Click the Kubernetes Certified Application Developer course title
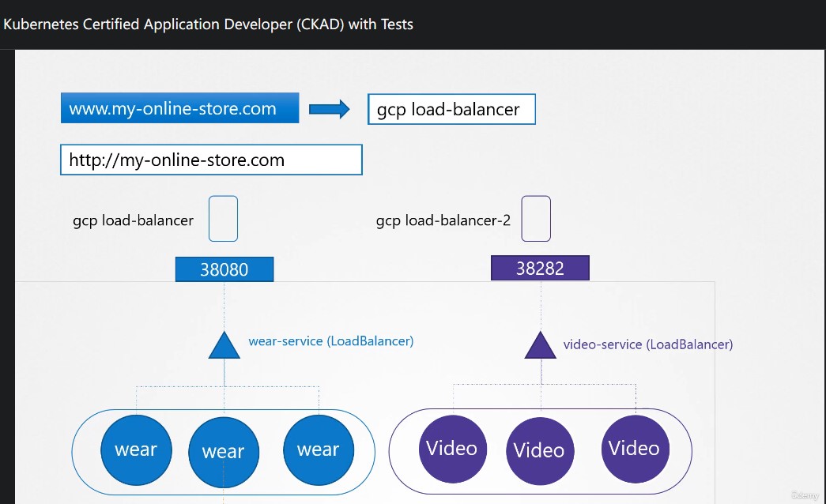Screen dimensions: 826x504 (x=208, y=24)
